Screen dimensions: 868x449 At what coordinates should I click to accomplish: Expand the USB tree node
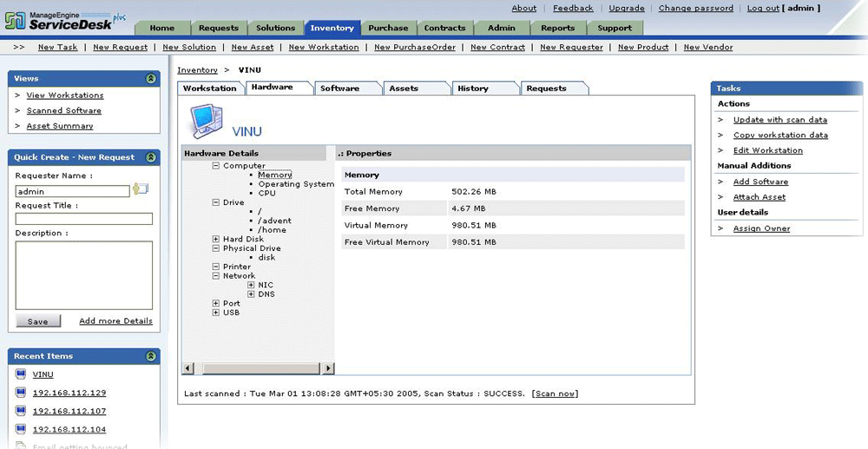click(215, 313)
